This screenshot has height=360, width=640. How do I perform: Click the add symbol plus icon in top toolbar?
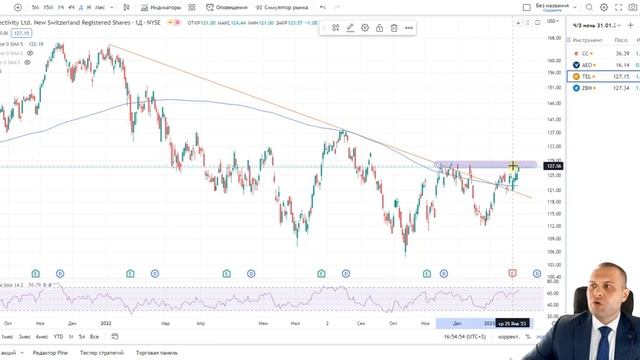pyautogui.click(x=18, y=7)
